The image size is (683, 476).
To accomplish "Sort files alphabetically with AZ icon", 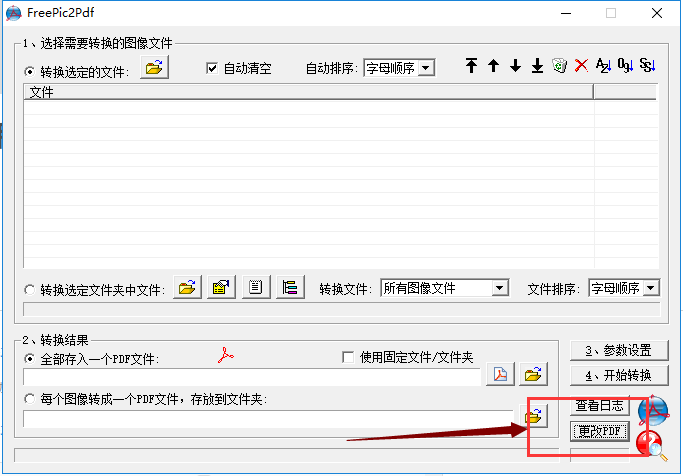I will [603, 66].
